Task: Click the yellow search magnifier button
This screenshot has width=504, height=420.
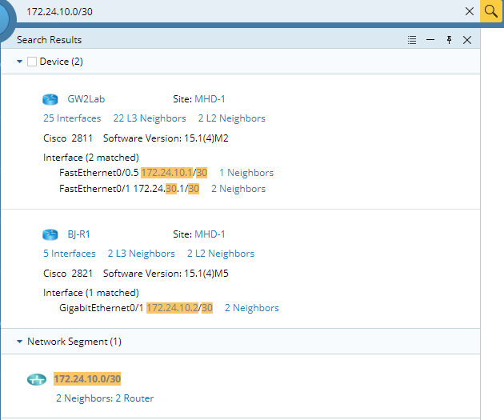Action: pyautogui.click(x=491, y=11)
